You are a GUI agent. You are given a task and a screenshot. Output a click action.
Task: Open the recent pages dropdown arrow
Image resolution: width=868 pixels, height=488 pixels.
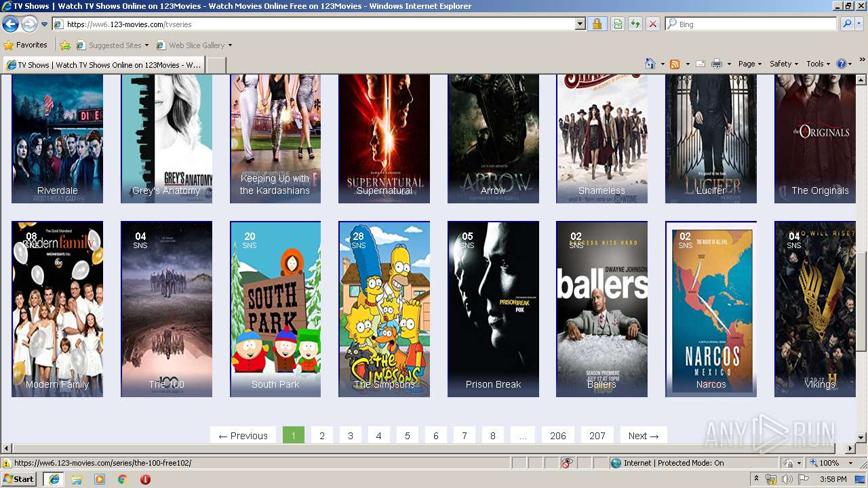(44, 24)
